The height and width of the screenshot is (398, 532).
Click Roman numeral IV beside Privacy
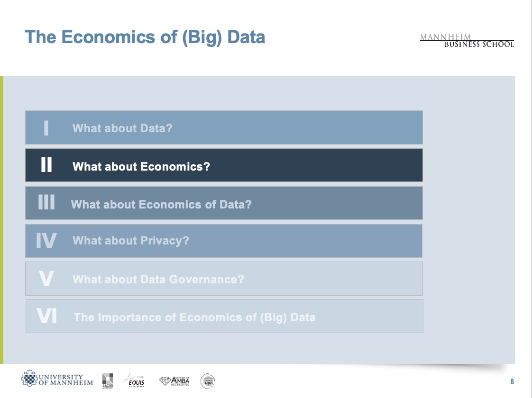(x=46, y=241)
